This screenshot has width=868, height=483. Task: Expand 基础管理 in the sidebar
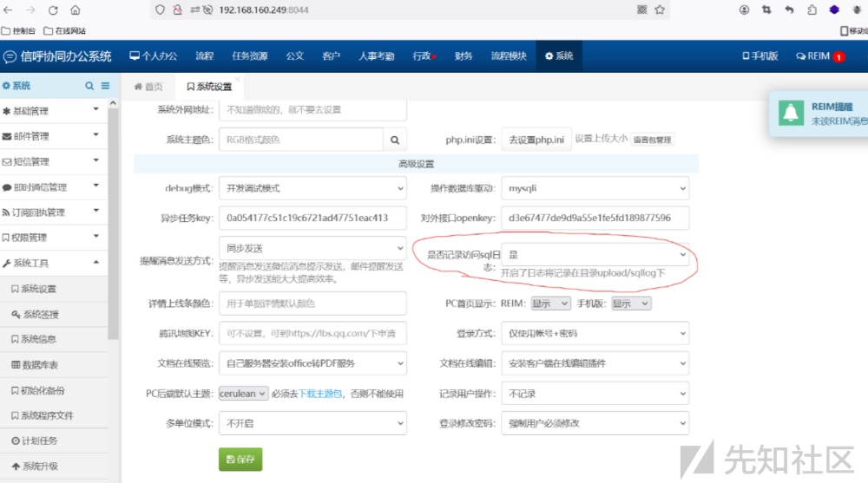pos(52,111)
